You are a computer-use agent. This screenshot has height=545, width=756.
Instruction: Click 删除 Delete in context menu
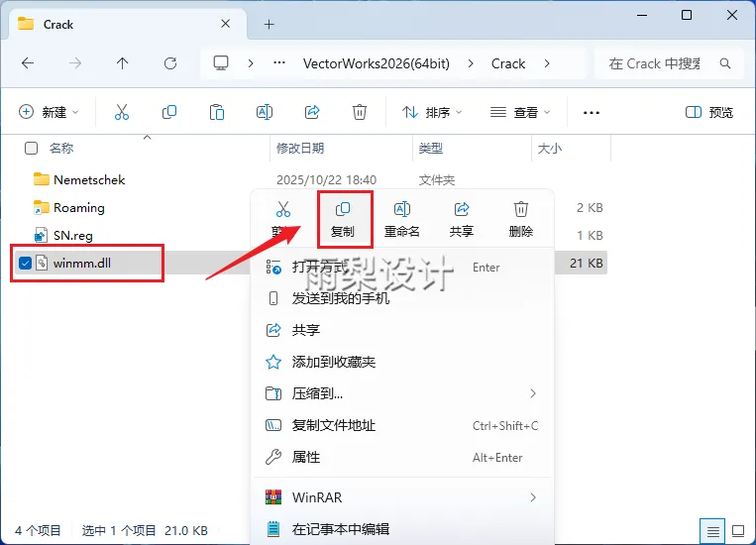point(521,219)
